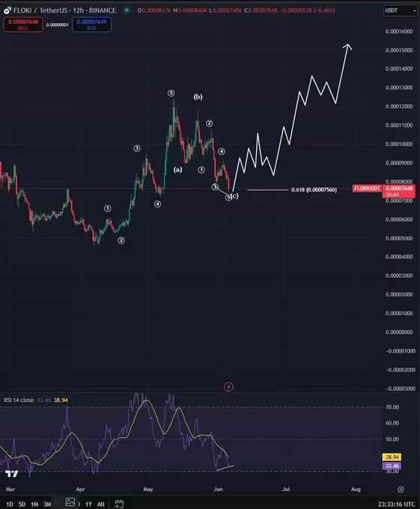The width and height of the screenshot is (420, 509).
Task: Click the 0.618 Fibonacci level label
Action: pos(314,189)
